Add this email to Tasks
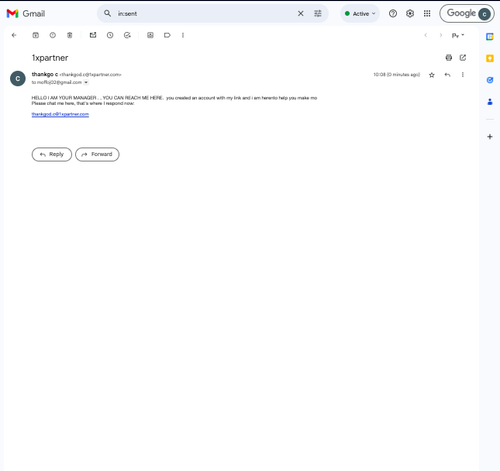500x471 pixels. point(127,35)
